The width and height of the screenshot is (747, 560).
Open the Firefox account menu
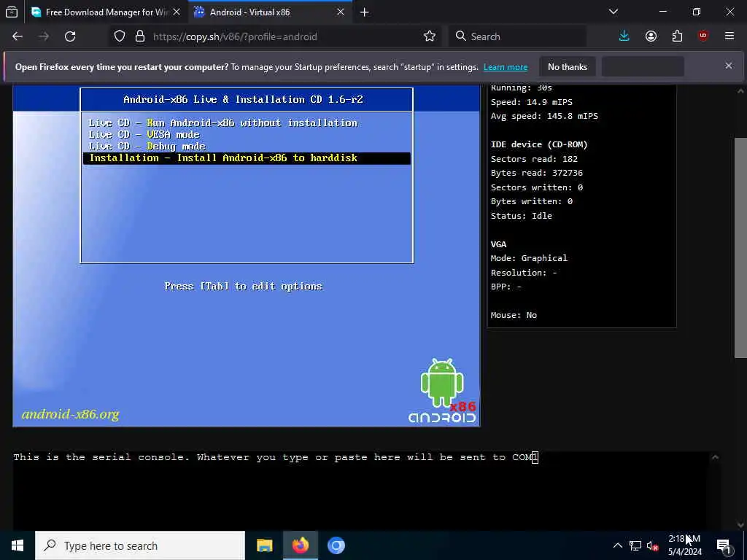point(651,36)
